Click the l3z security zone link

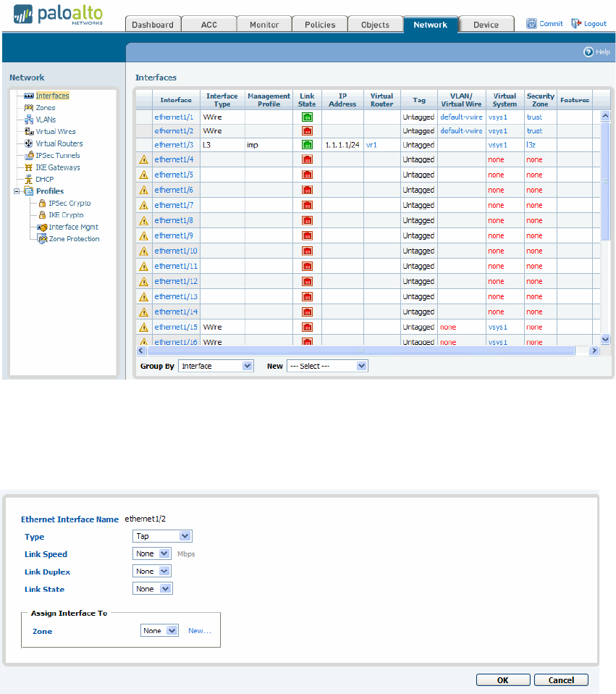(x=531, y=145)
